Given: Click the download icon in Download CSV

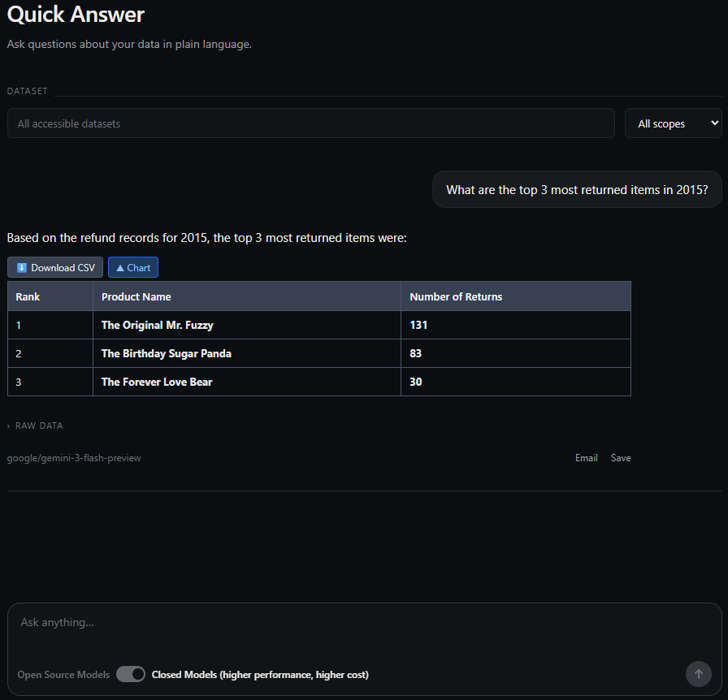Looking at the screenshot, I should 21,268.
